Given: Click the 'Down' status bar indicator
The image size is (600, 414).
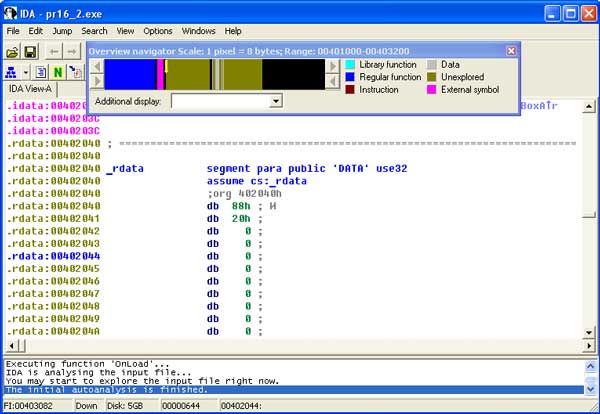Looking at the screenshot, I should 86,406.
